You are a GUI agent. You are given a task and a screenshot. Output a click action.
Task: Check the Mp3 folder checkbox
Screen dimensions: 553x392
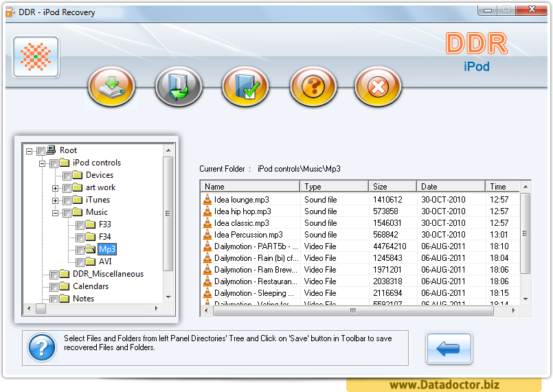point(80,250)
